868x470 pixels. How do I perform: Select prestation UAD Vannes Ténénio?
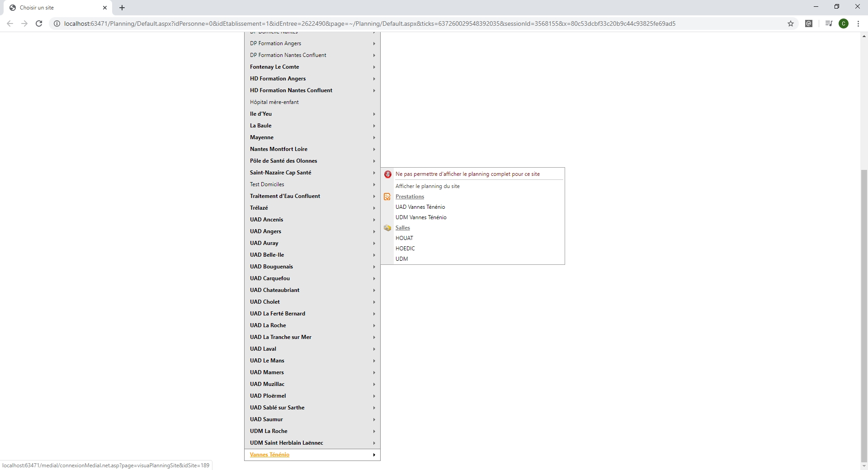tap(420, 207)
